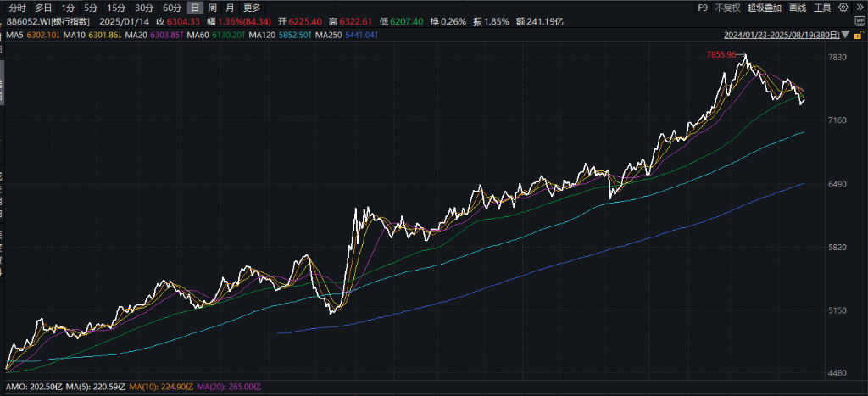868x396 pixels.
Task: Click the 7855.96 high price marker
Action: [x=721, y=54]
